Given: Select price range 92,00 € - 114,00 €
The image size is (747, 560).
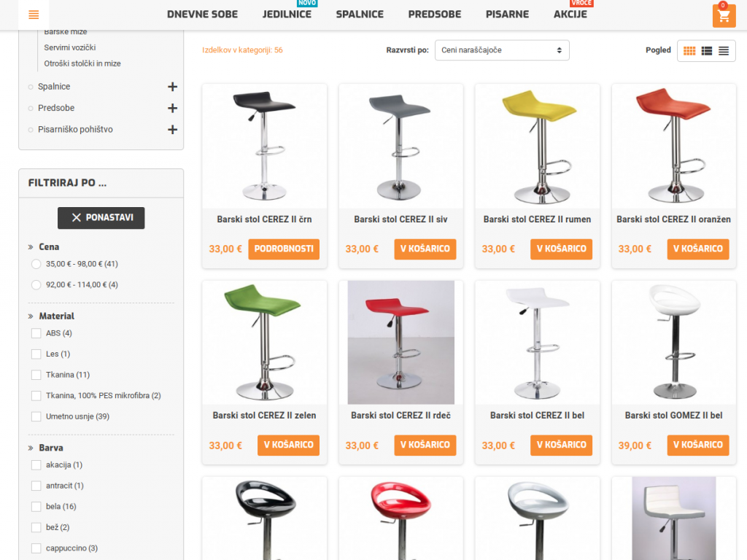Looking at the screenshot, I should (36, 285).
